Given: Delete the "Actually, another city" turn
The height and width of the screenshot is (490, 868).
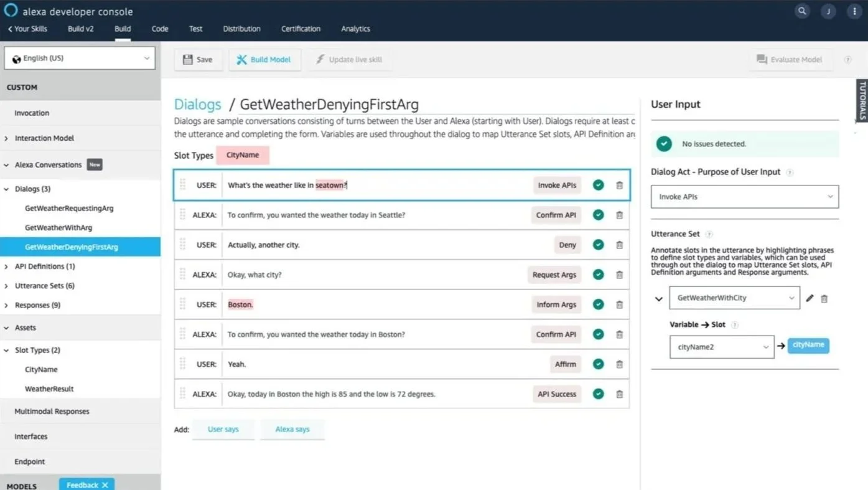Looking at the screenshot, I should [x=619, y=245].
